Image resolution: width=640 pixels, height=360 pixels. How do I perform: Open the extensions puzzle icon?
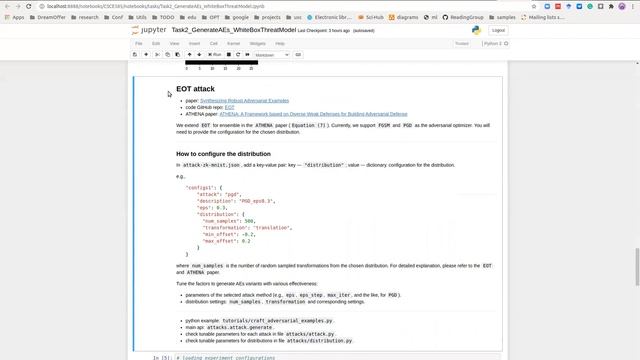(x=611, y=7)
